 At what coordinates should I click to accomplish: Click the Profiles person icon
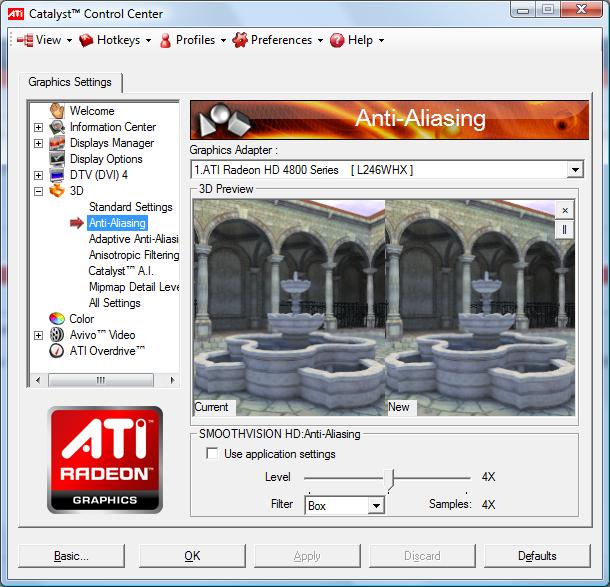click(x=165, y=40)
